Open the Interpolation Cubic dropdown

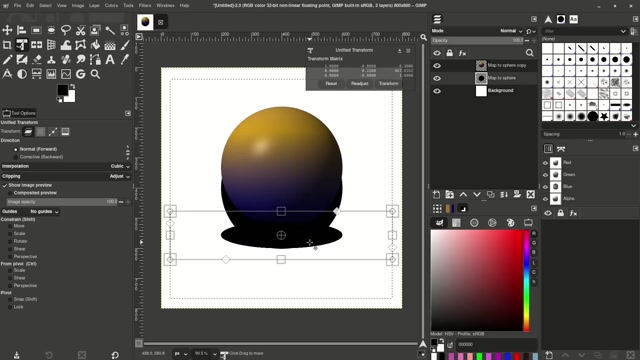[x=66, y=166]
